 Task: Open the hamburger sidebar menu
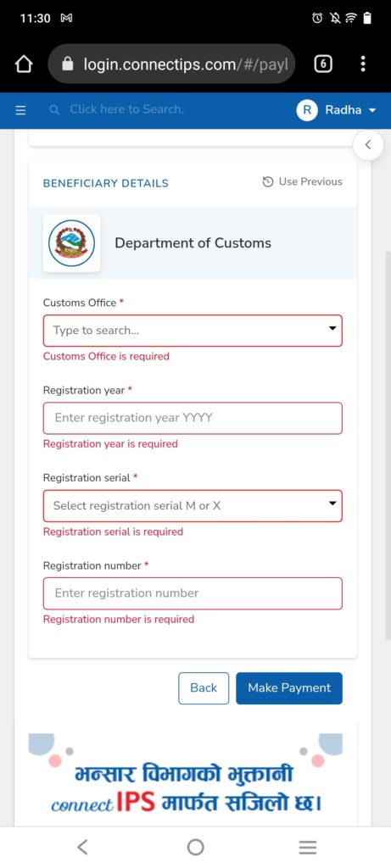point(20,110)
